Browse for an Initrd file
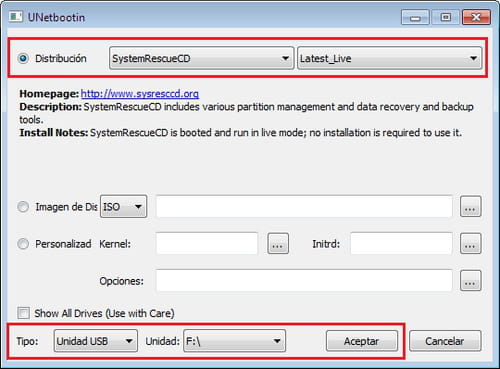 coord(470,244)
